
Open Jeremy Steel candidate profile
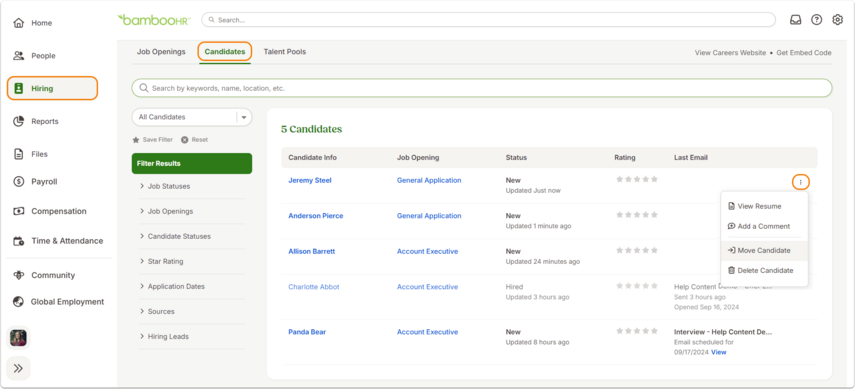[310, 180]
